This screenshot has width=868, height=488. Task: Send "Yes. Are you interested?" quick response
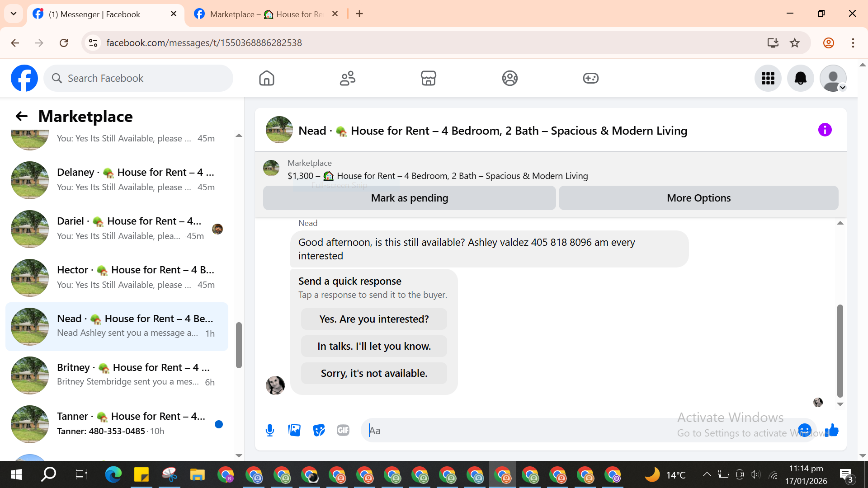click(x=374, y=319)
